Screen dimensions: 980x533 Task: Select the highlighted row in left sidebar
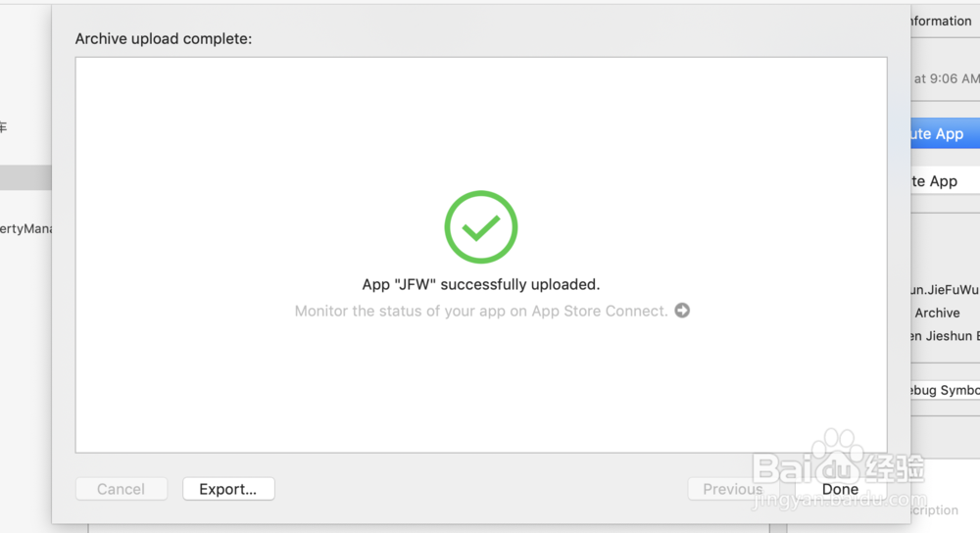[x=25, y=177]
